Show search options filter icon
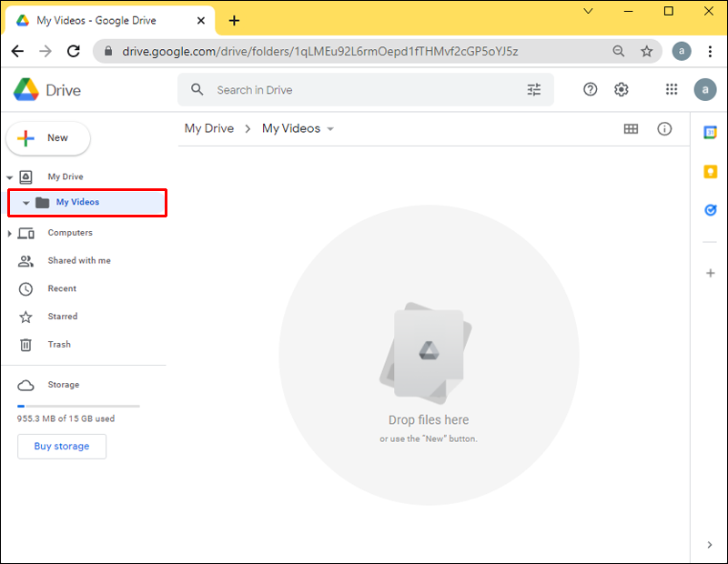Image resolution: width=728 pixels, height=564 pixels. (534, 90)
